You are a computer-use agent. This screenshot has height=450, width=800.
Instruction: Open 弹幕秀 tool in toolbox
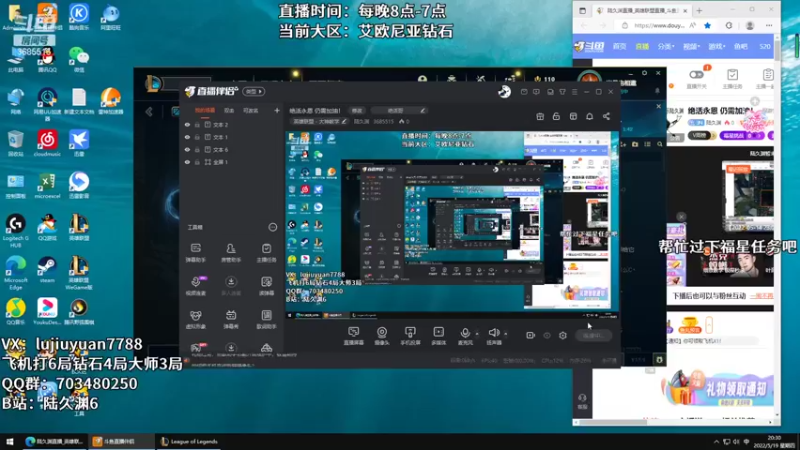click(231, 320)
